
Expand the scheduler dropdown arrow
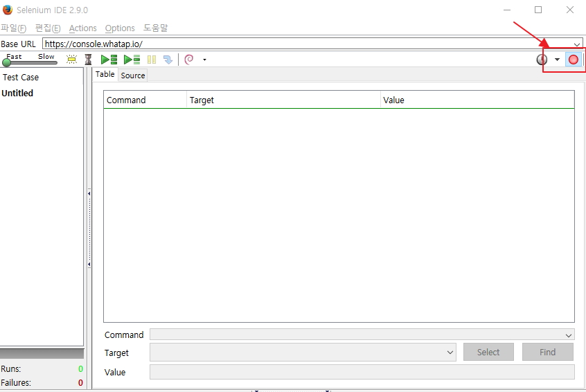tap(557, 60)
